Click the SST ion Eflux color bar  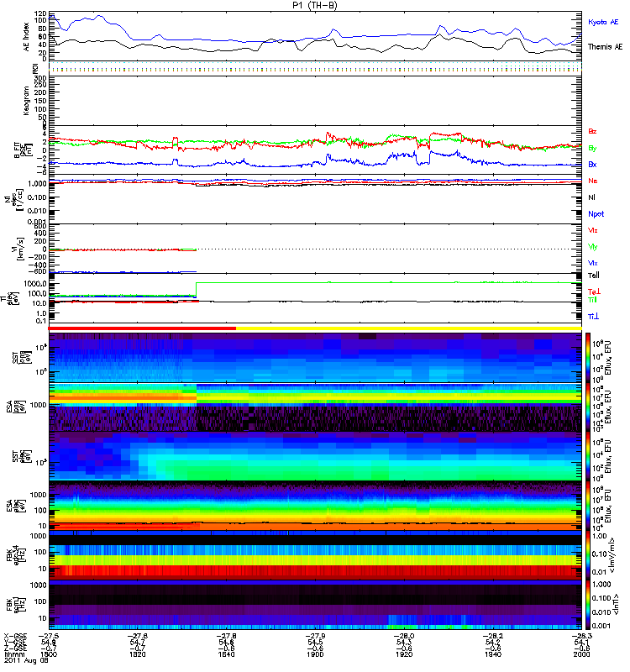588,358
